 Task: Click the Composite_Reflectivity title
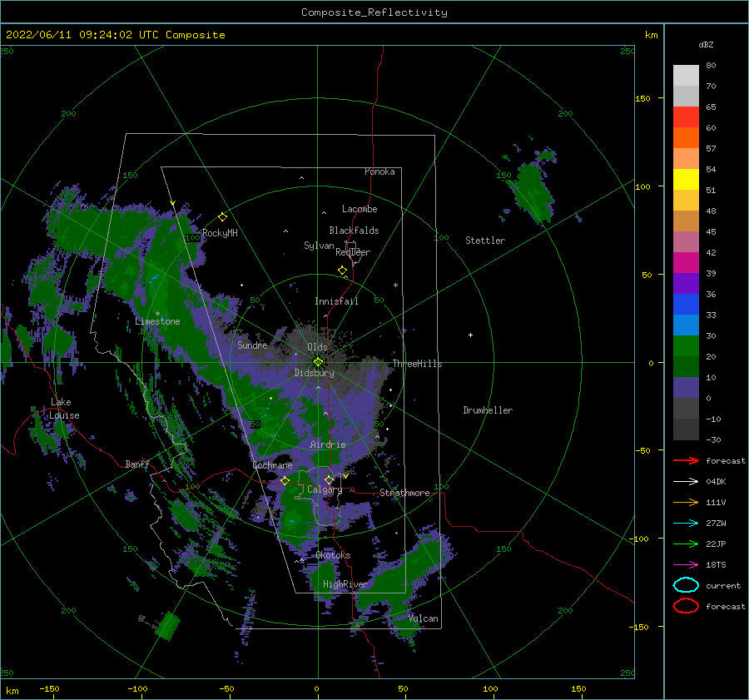coord(374,12)
